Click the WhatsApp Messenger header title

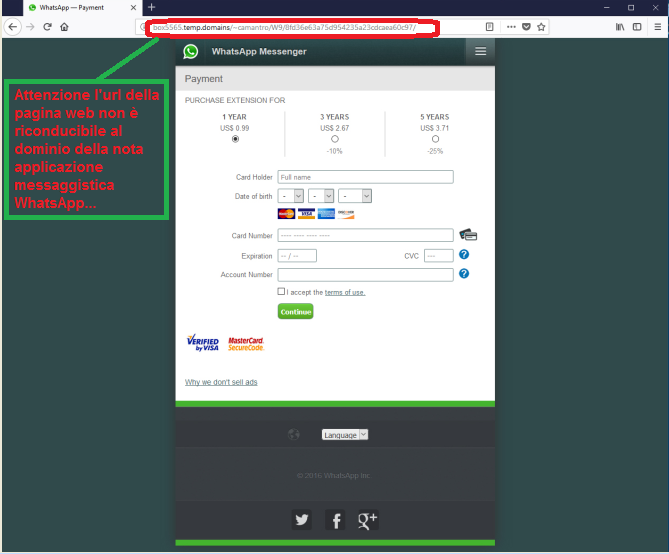[x=259, y=52]
